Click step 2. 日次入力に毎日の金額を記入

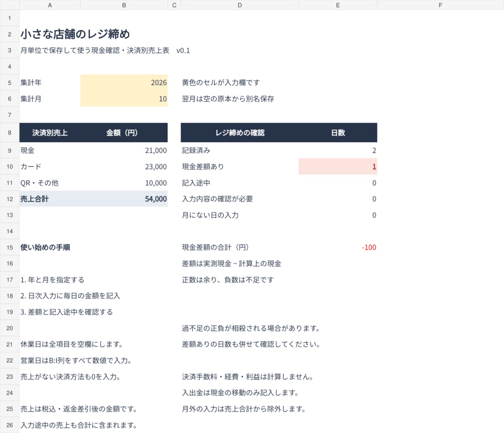point(70,296)
